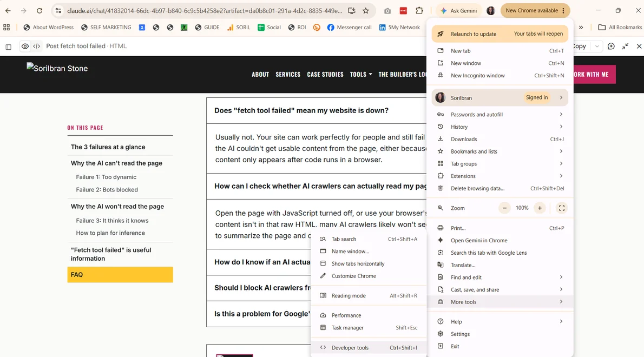Open site information icon in address bar
The image size is (644, 357).
coord(58,11)
